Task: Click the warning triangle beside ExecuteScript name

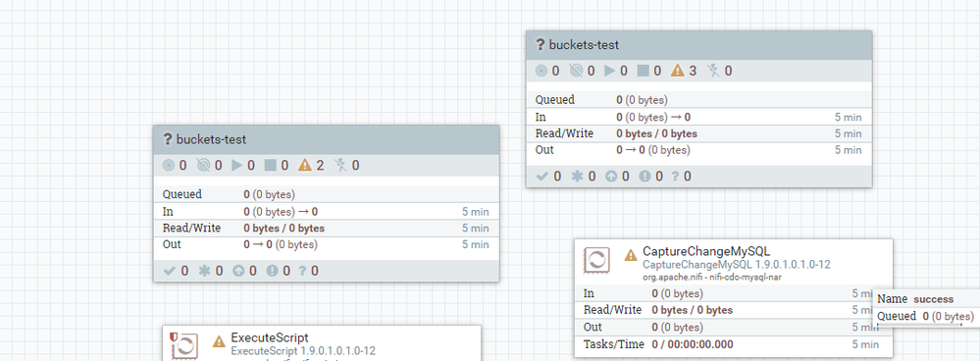Action: [x=219, y=341]
